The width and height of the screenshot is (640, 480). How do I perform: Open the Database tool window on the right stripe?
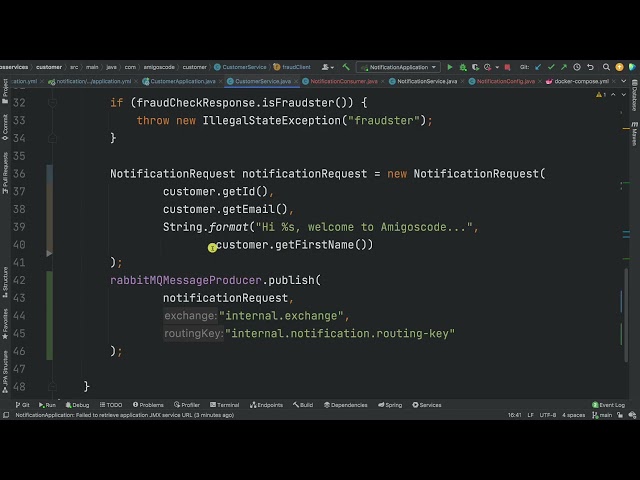click(635, 95)
